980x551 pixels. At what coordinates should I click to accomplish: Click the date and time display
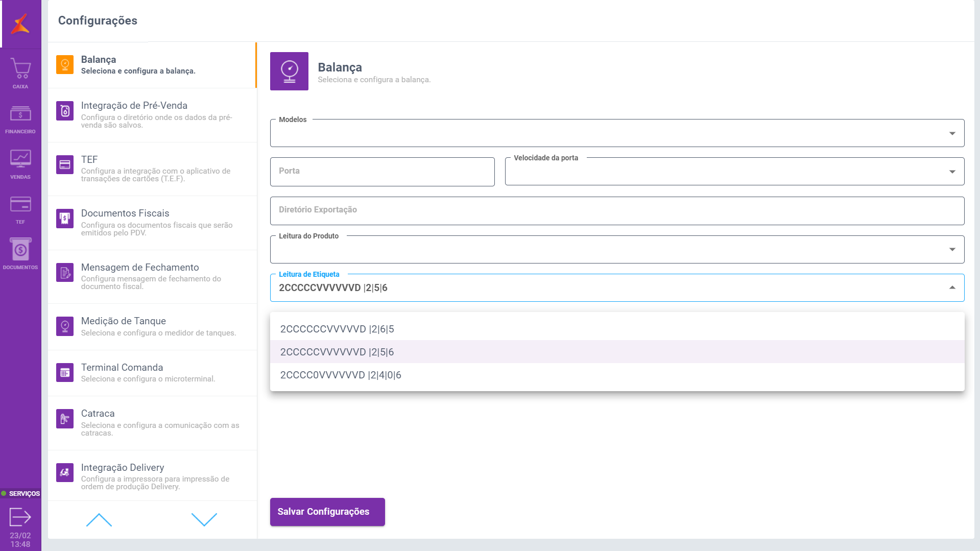[x=20, y=540]
